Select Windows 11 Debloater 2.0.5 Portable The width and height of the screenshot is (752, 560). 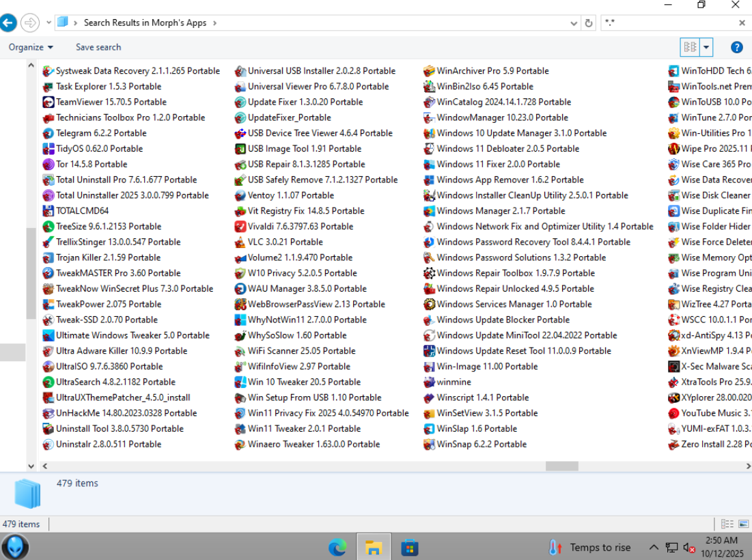pos(501,149)
